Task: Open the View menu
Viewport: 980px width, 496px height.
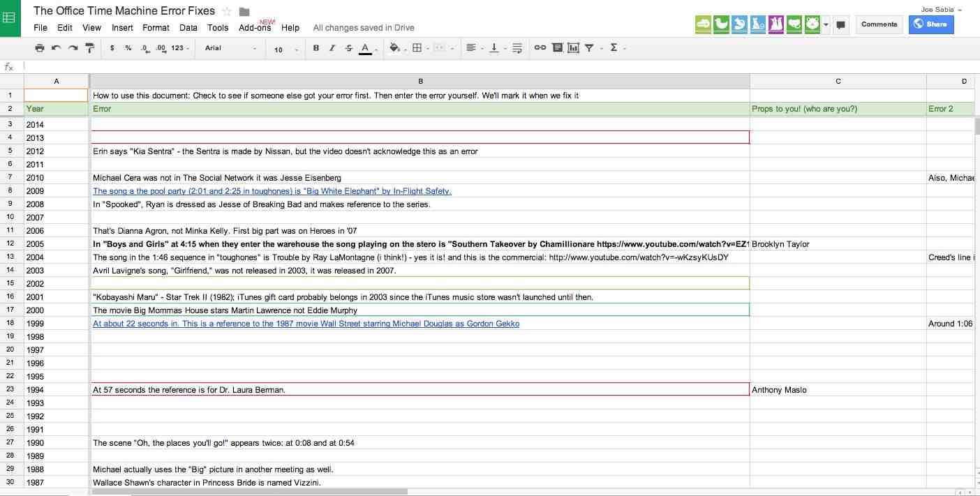Action: pos(92,28)
